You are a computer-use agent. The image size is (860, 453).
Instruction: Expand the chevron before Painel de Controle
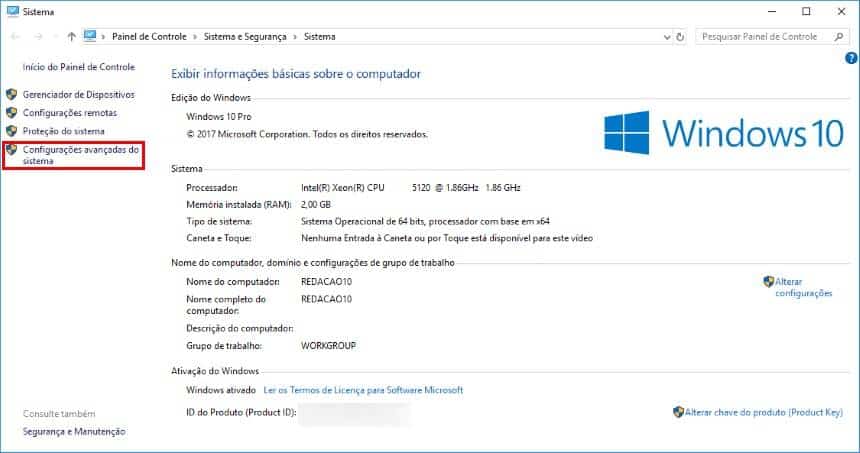pos(103,37)
